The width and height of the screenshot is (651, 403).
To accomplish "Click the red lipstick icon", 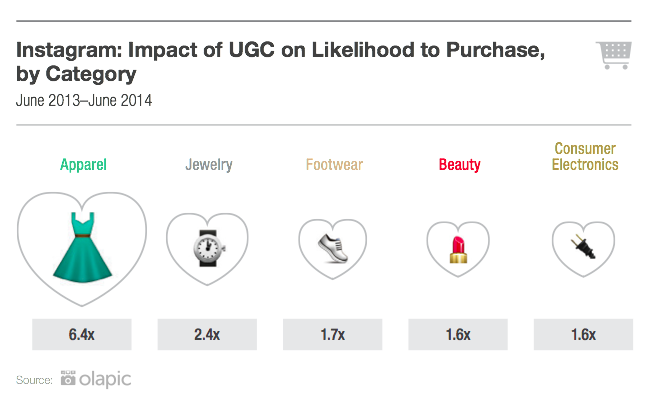I will click(x=458, y=249).
